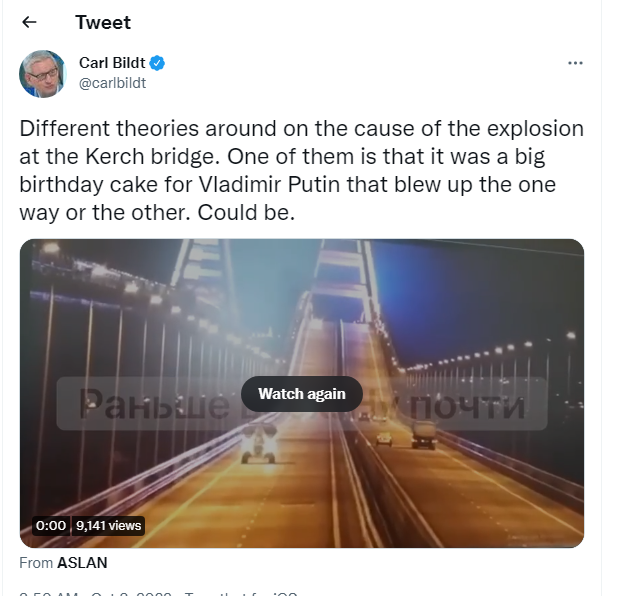
Task: Open Carl Bildt's profile picture
Action: coord(42,74)
